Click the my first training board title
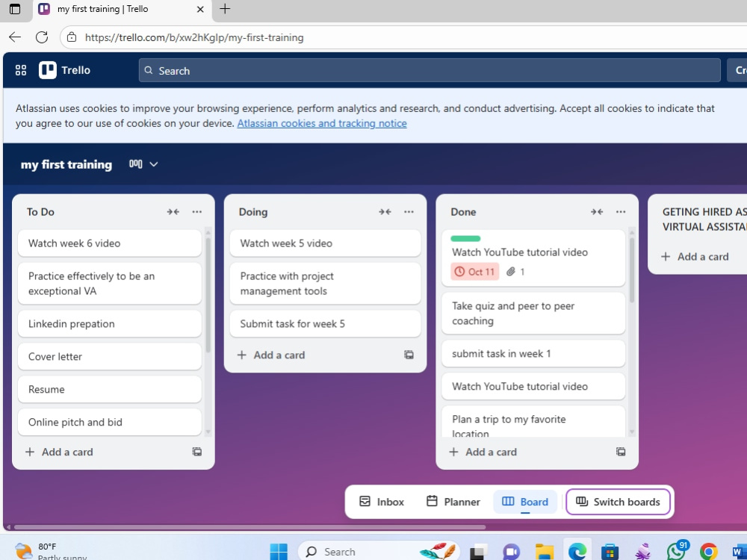Screen dimensions: 747x560 [66, 164]
